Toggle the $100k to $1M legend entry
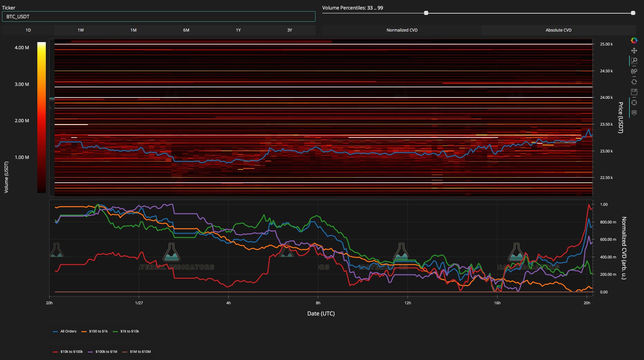Viewport: 644px width, 360px height. click(103, 352)
